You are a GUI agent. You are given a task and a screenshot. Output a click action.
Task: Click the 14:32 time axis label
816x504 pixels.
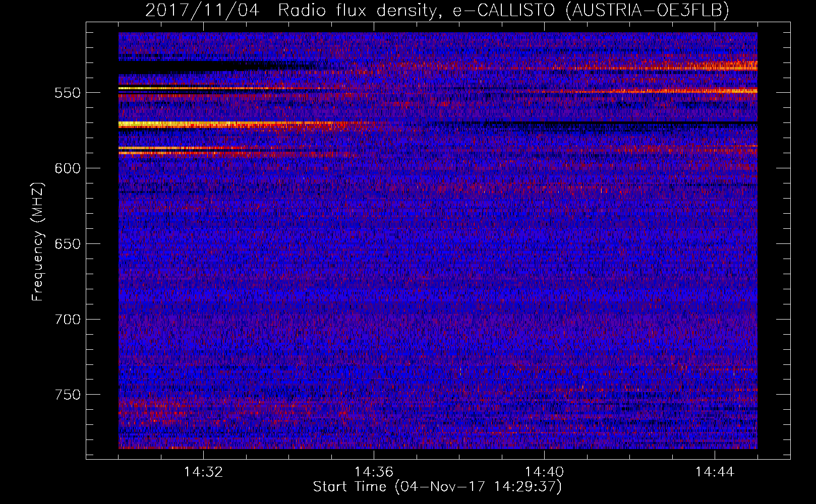pos(203,472)
